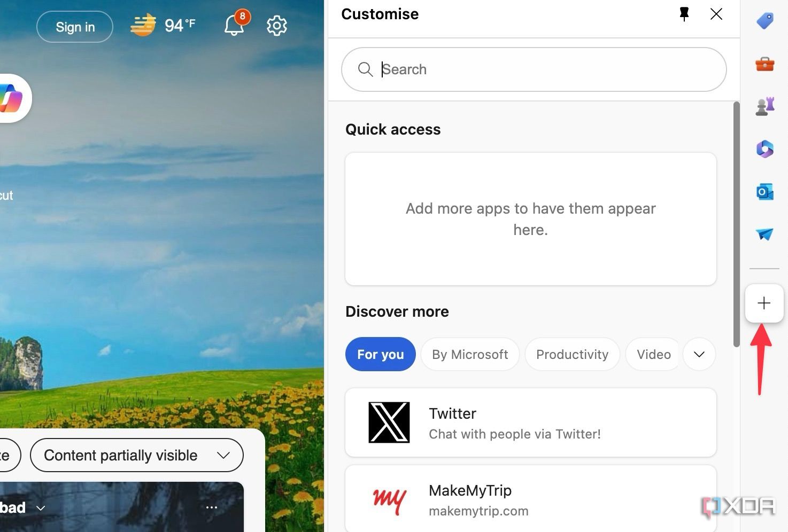Open the notifications bell with 8 badge

pos(235,24)
